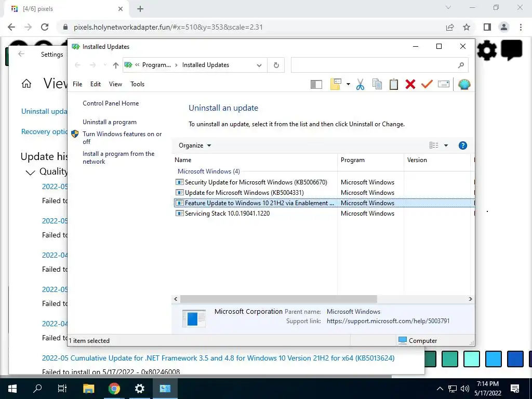Open Chrome side panel icon

[x=487, y=27]
